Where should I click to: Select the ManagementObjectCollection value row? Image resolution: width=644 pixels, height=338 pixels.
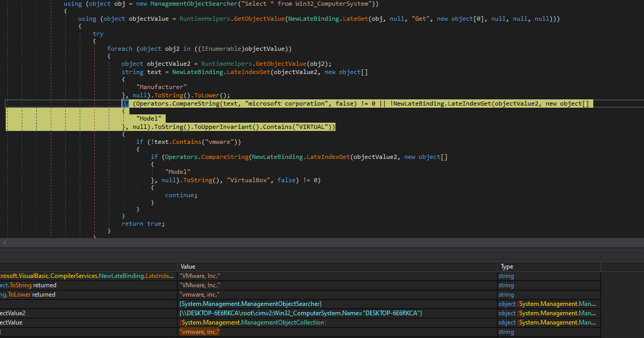[x=253, y=322]
